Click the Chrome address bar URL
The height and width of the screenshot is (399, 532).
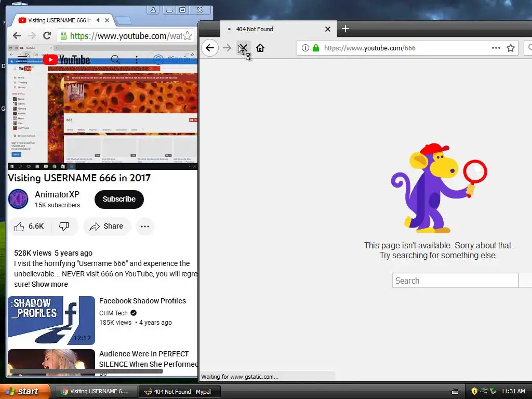click(126, 36)
